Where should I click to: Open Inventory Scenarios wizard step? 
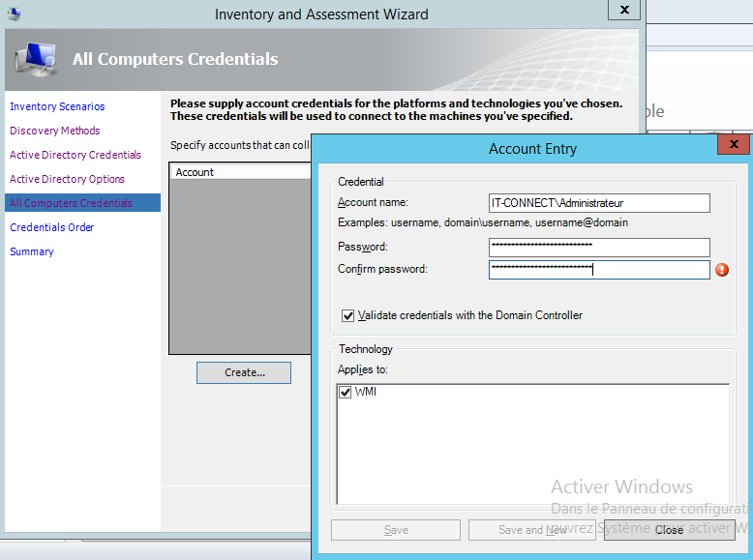point(57,106)
